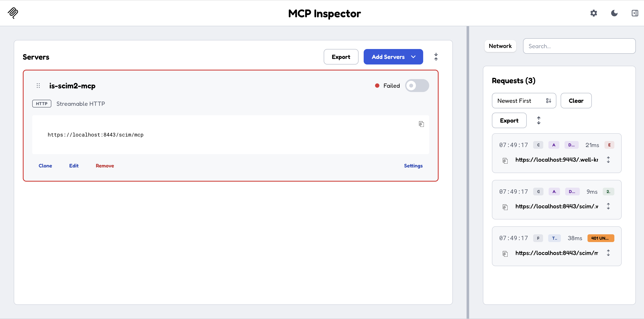Screen dimensions: 644x319
Task: Copy the server URL with the copy icon
Action: pyautogui.click(x=421, y=124)
